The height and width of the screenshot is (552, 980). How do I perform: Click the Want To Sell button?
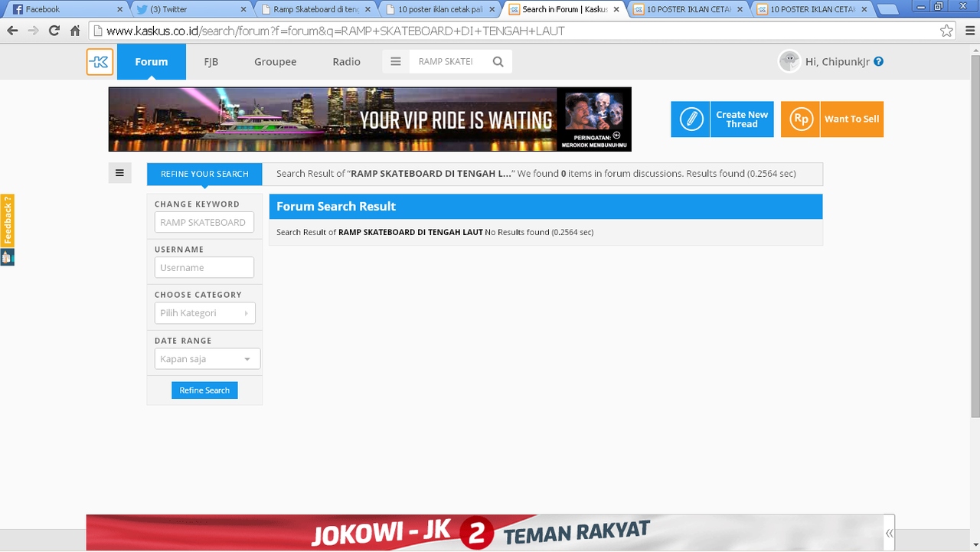pos(832,119)
